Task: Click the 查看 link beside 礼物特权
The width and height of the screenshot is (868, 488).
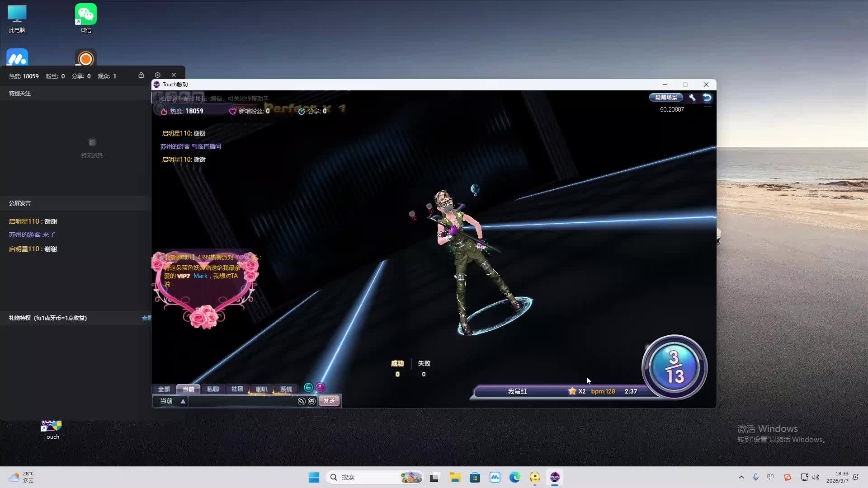Action: 146,318
